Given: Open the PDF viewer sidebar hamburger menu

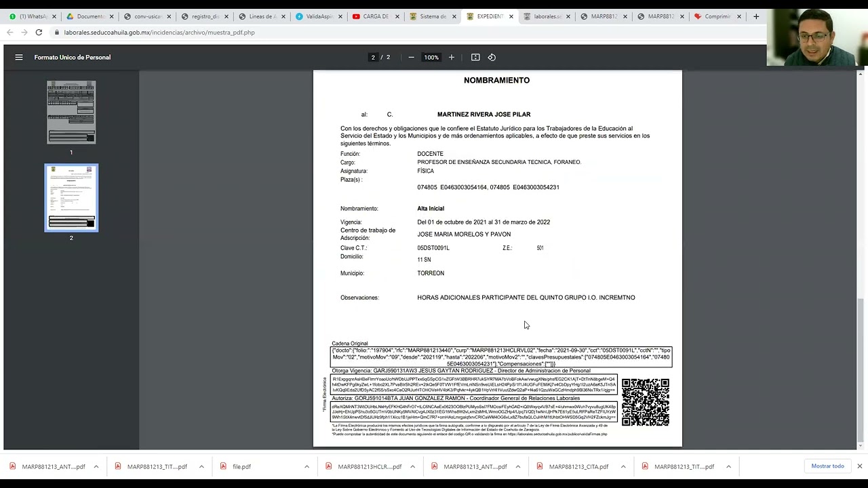Looking at the screenshot, I should (x=19, y=58).
